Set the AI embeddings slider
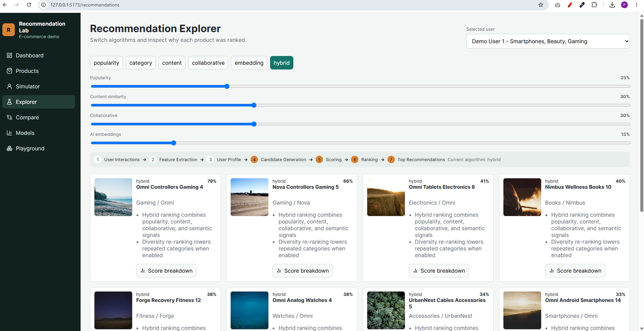644x331 pixels. 360,143
